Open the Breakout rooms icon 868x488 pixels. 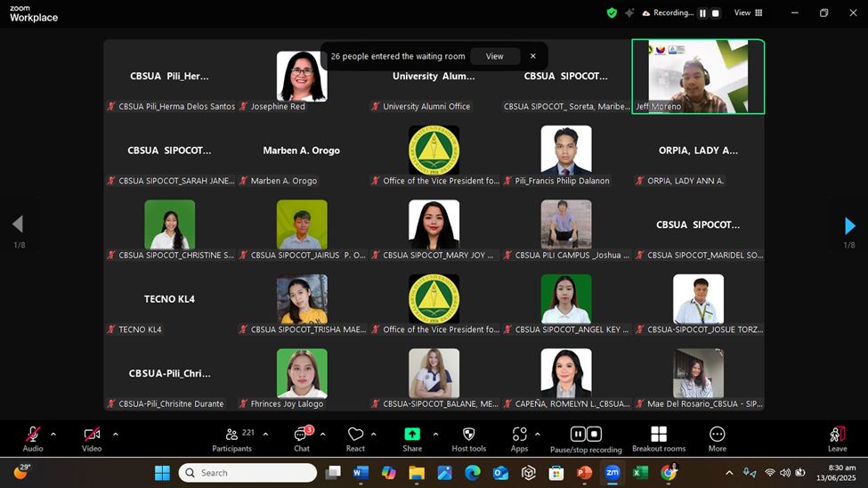coord(659,435)
